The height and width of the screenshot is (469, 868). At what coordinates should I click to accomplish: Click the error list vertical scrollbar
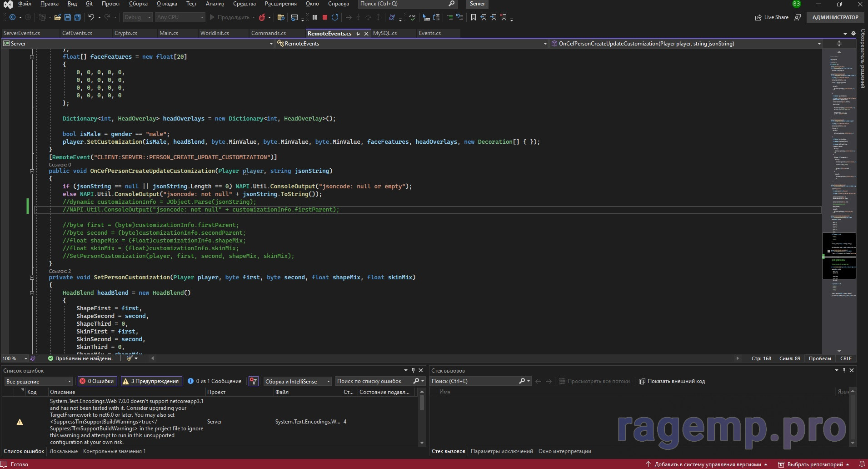click(x=422, y=416)
